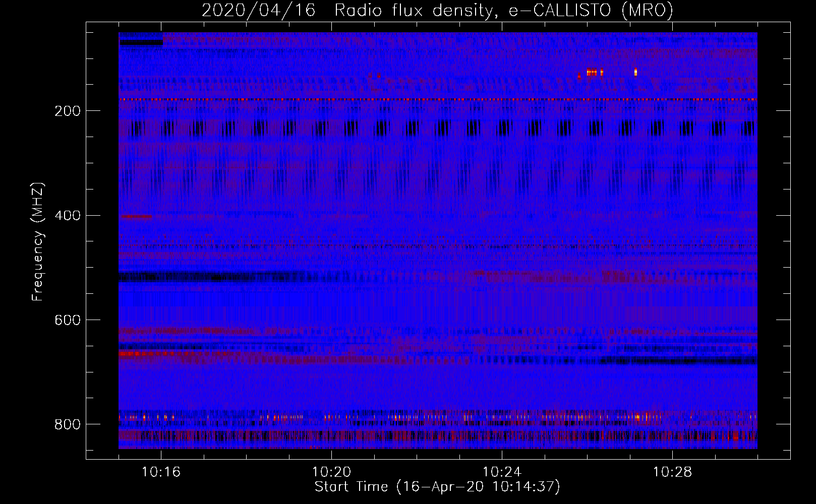Image resolution: width=816 pixels, height=504 pixels.
Task: Click the short red streak at 400 MHz
Action: click(x=136, y=217)
